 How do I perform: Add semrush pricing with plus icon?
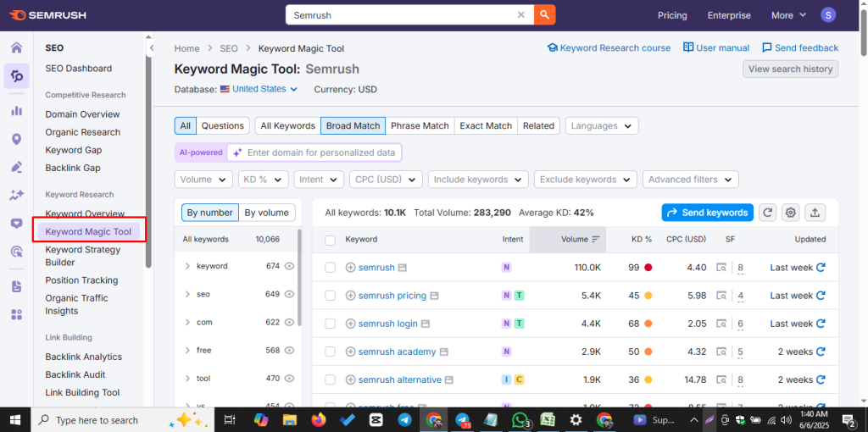[x=350, y=296]
